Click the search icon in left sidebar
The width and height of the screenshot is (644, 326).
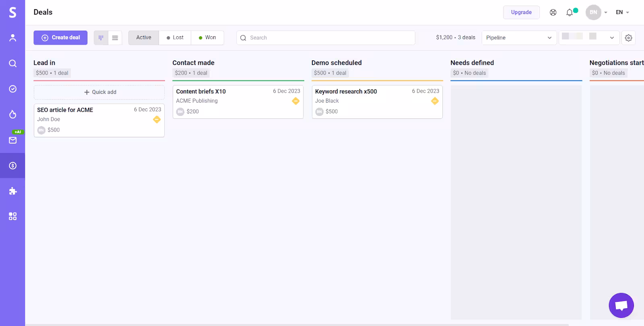click(12, 64)
